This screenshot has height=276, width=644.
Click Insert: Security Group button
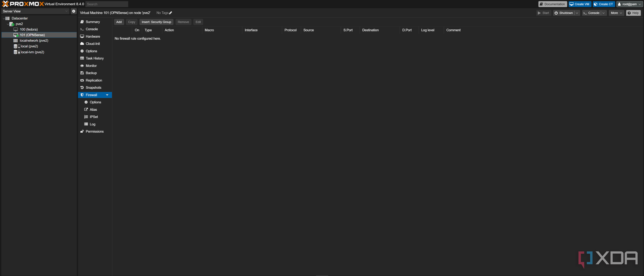156,22
